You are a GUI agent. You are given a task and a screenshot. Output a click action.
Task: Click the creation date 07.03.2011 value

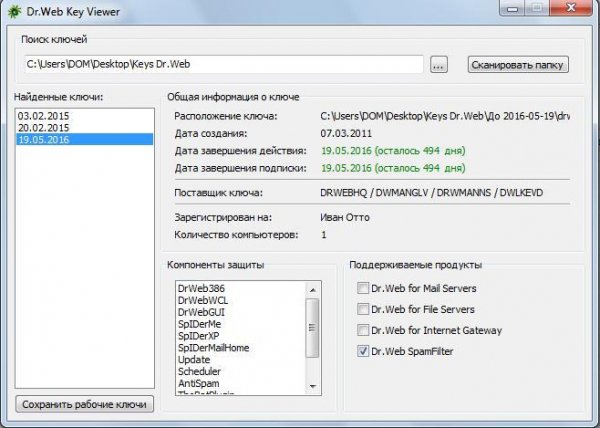(x=346, y=133)
